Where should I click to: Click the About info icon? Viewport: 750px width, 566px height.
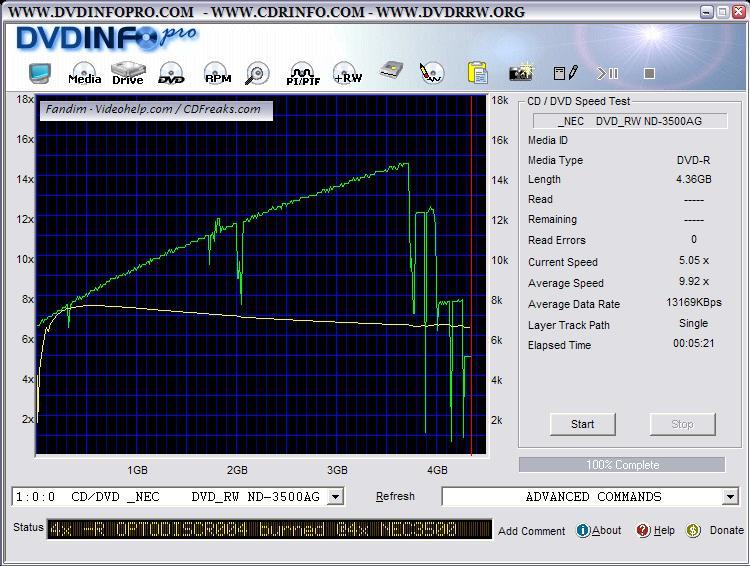(583, 530)
